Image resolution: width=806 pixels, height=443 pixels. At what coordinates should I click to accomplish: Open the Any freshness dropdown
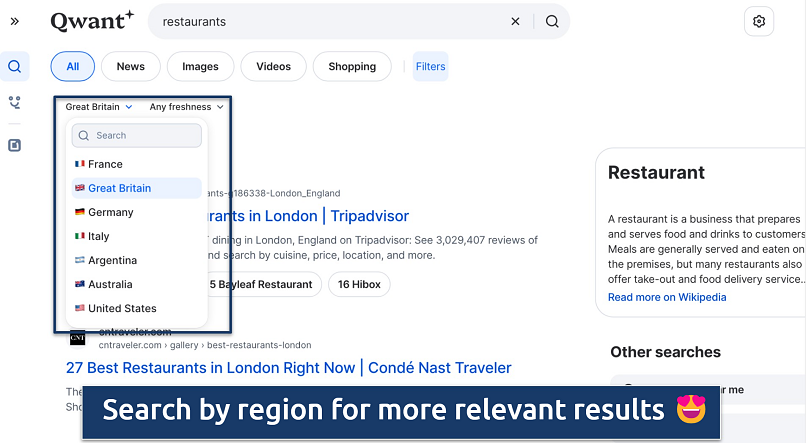point(187,107)
